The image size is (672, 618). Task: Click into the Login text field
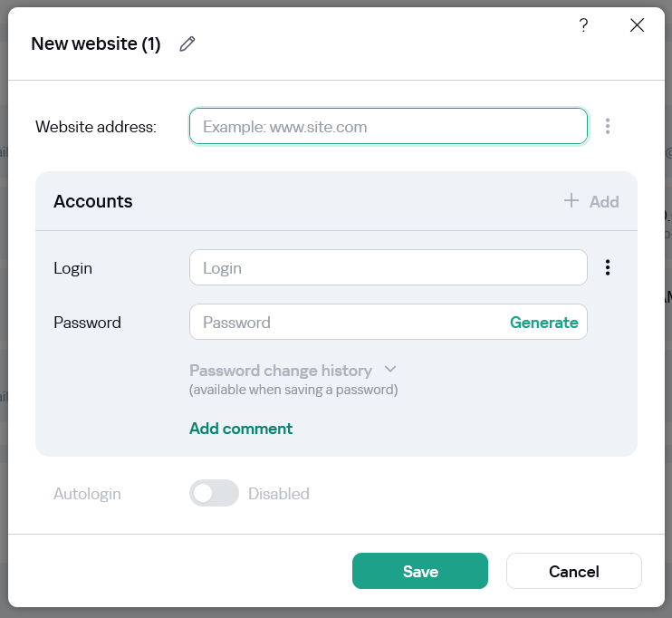(x=388, y=268)
